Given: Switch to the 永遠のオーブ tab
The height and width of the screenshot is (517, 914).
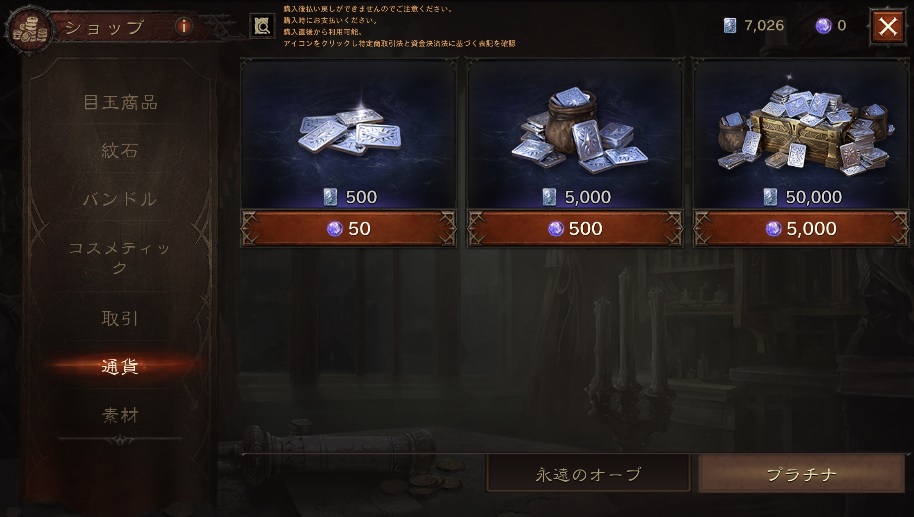Looking at the screenshot, I should (588, 474).
